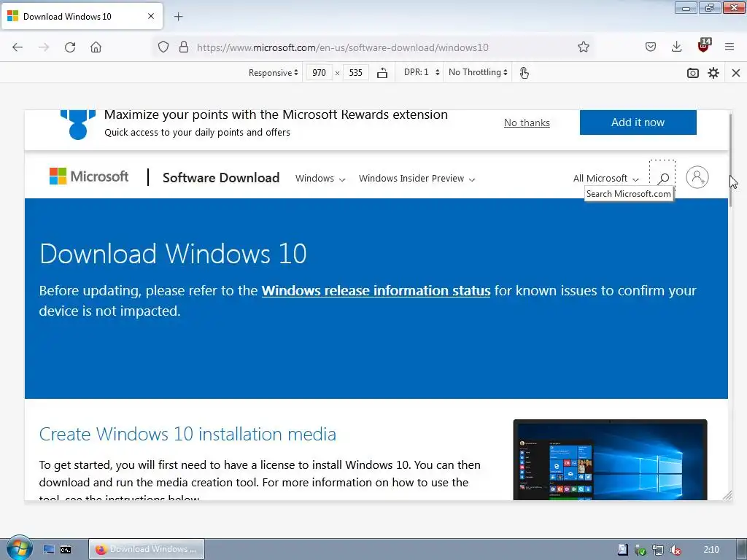Image resolution: width=747 pixels, height=560 pixels.
Task: Launch the command prompt taskbar icon
Action: 66,550
